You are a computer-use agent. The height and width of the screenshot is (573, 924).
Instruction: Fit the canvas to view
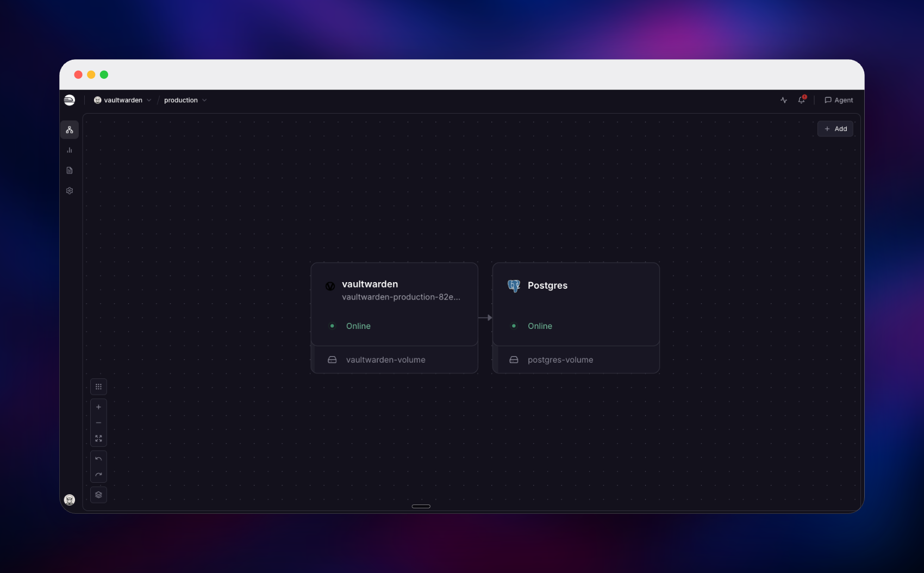[x=98, y=438]
